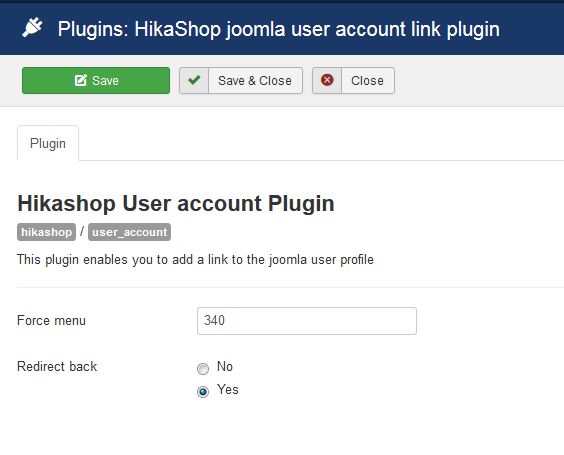Open the Plugin tab

pos(48,143)
